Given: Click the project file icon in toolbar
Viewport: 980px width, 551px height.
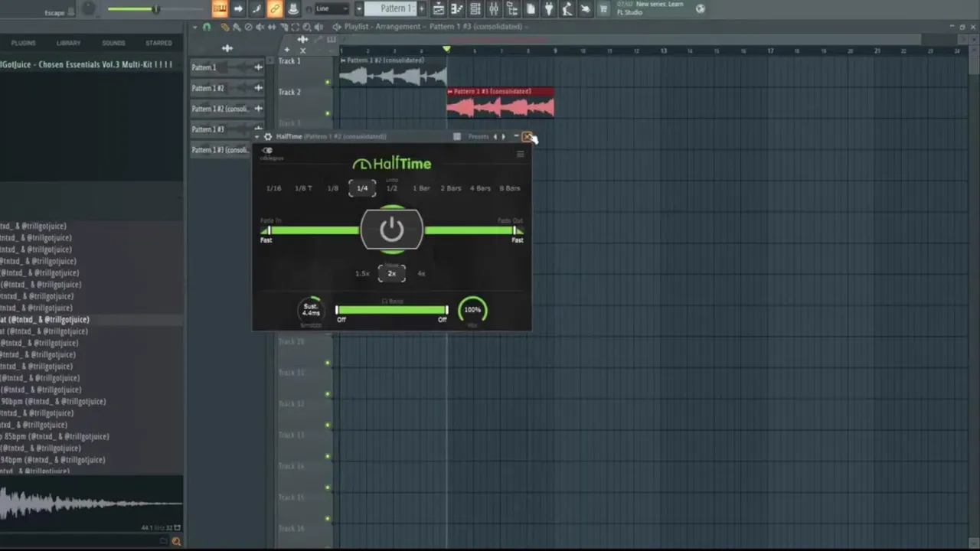Looking at the screenshot, I should click(531, 8).
